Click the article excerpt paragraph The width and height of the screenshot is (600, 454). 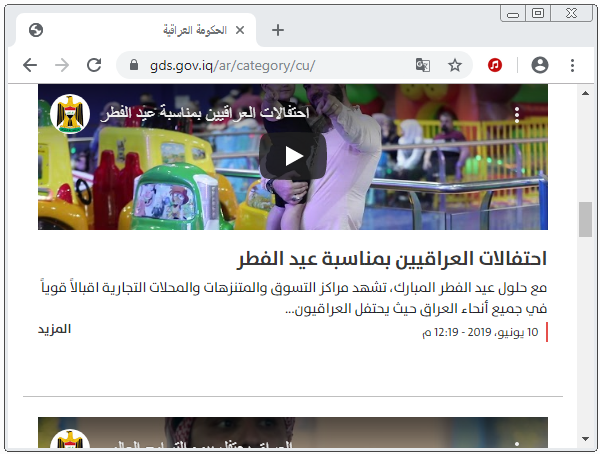pos(294,298)
